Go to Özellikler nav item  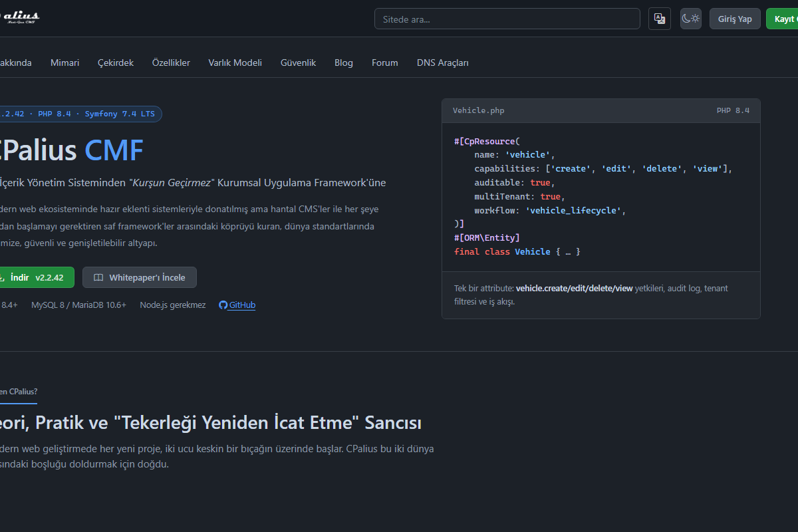[x=171, y=63]
